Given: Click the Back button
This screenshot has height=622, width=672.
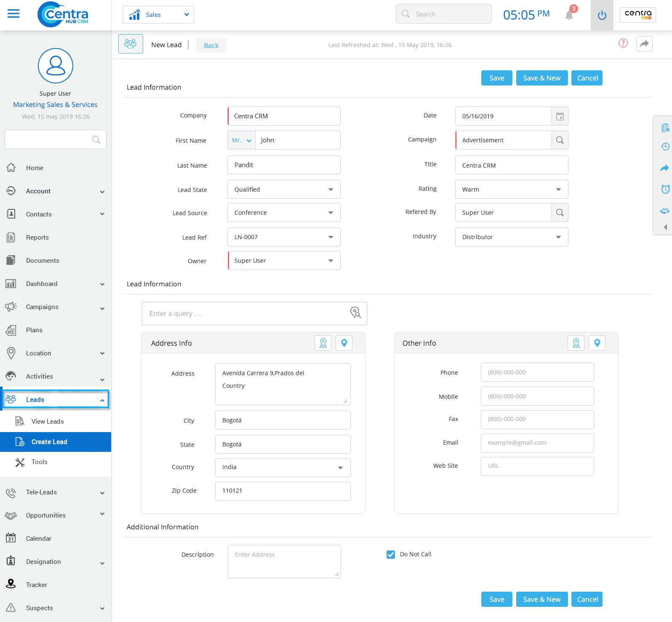Looking at the screenshot, I should click(211, 45).
